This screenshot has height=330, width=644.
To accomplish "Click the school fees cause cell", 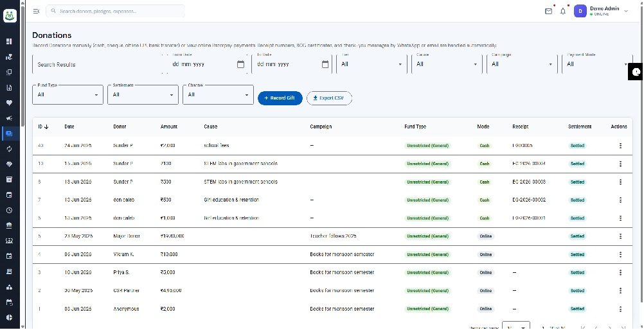I will tap(217, 146).
